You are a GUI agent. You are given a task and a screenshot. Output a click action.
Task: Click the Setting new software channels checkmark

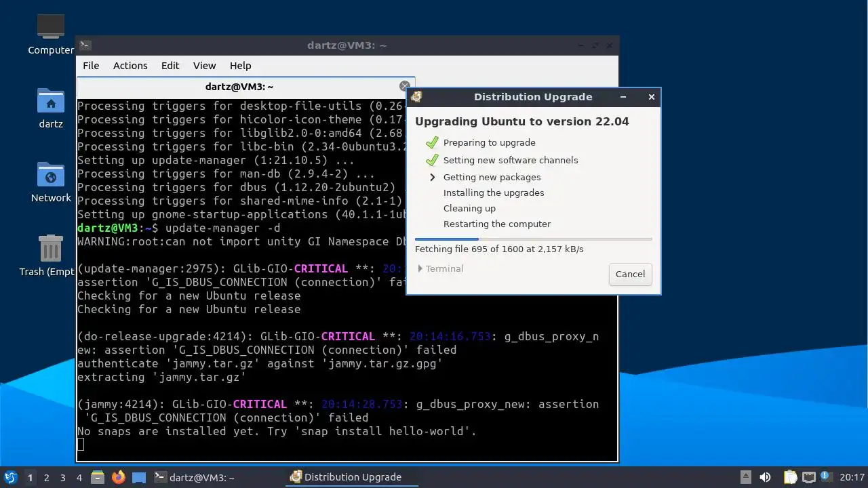432,160
